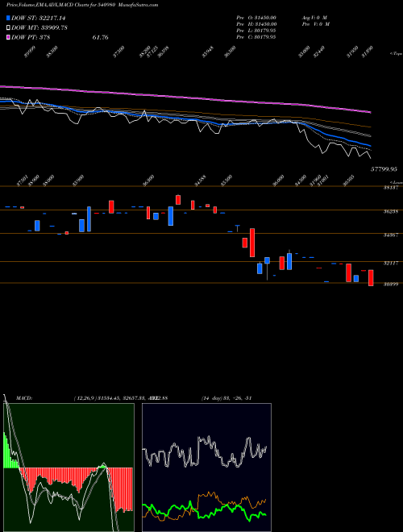The height and width of the screenshot is (532, 403).
Task: Click the 32117 price level label
Action: point(393,263)
